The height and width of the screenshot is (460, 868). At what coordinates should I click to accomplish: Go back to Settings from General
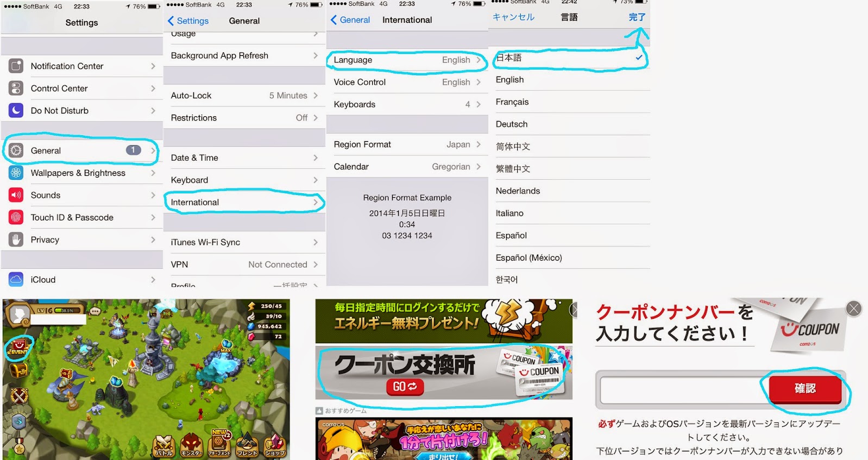pos(188,21)
